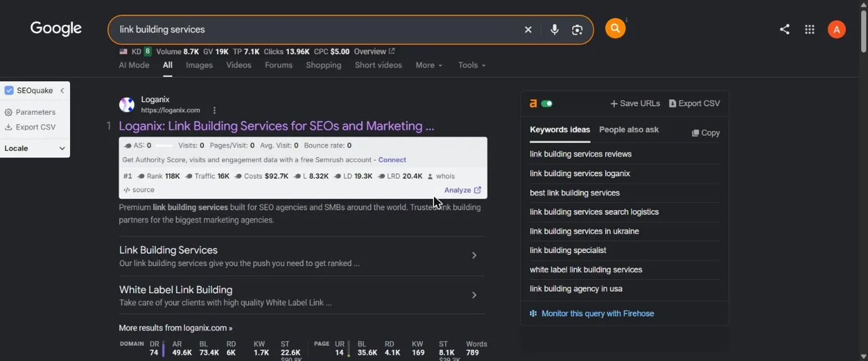Click keyword 'link building specialist'
Screen dimensions: 868x361
tap(568, 251)
